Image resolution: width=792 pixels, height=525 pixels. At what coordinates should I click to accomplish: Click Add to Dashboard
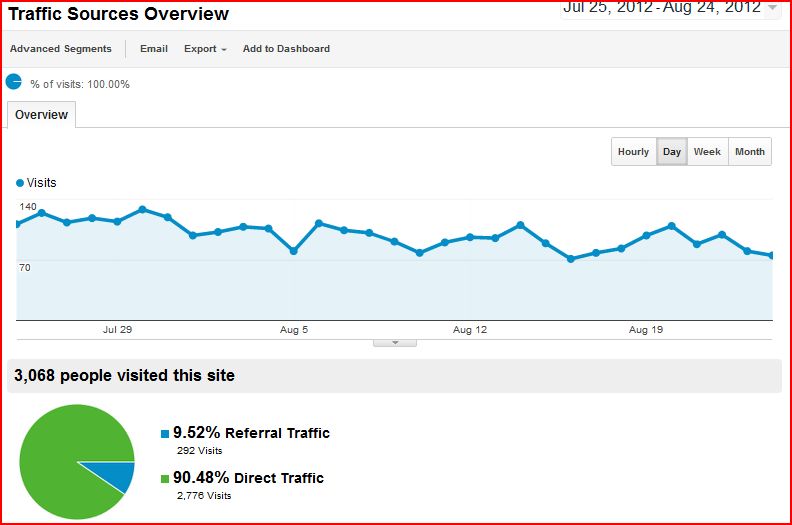(x=286, y=49)
